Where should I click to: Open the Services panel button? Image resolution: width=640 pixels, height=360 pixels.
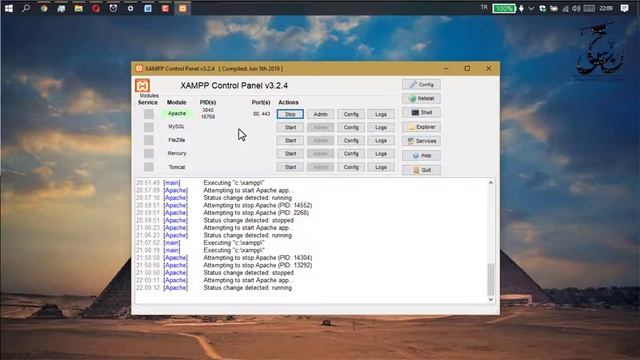(421, 141)
